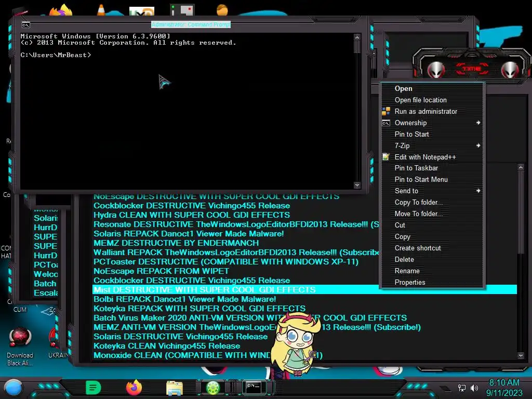This screenshot has width=532, height=399.
Task: Click list window scrollbar up arrow
Action: click(521, 167)
